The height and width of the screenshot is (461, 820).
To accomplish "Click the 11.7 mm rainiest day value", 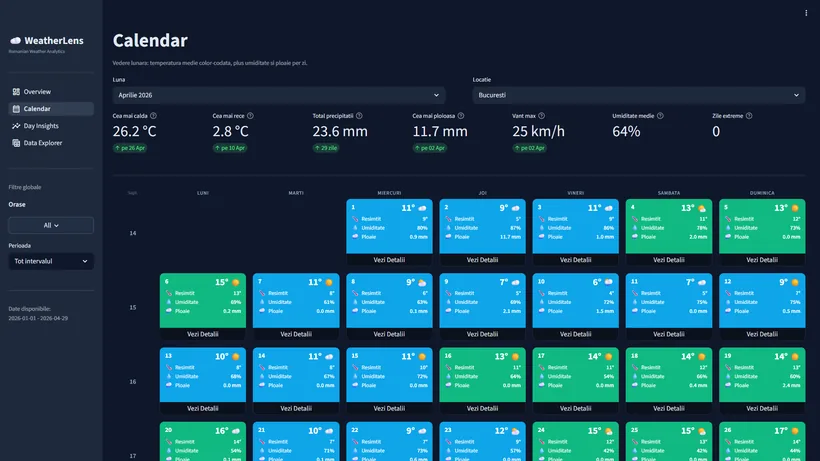I will click(440, 131).
